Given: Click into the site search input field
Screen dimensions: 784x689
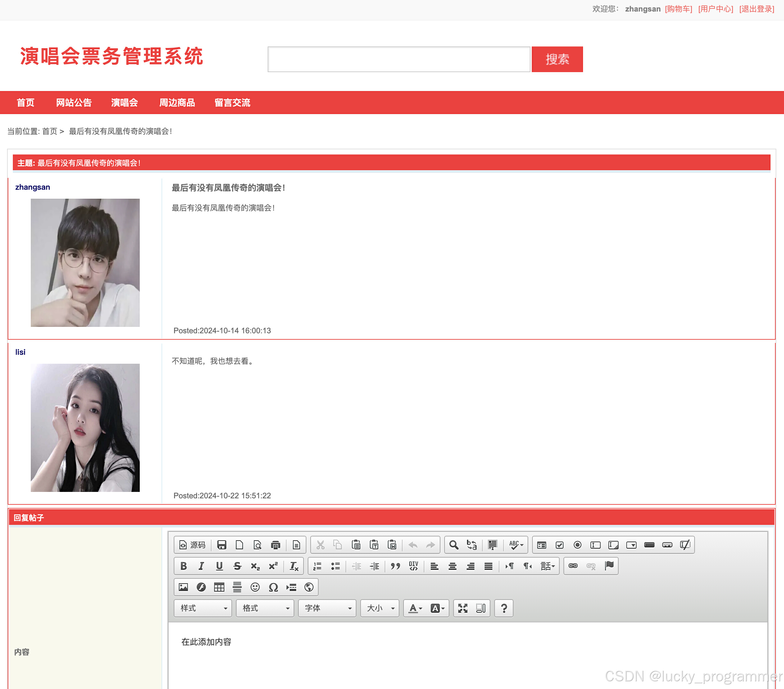Looking at the screenshot, I should (399, 59).
